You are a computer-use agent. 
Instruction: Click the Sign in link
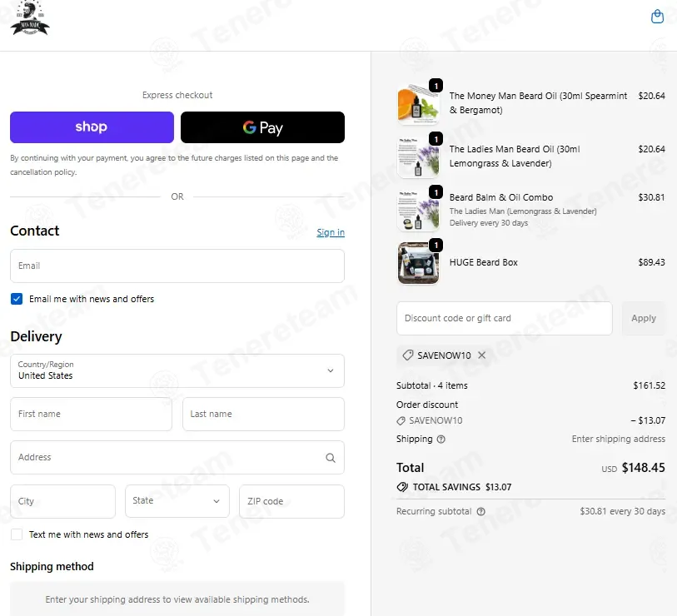point(331,232)
